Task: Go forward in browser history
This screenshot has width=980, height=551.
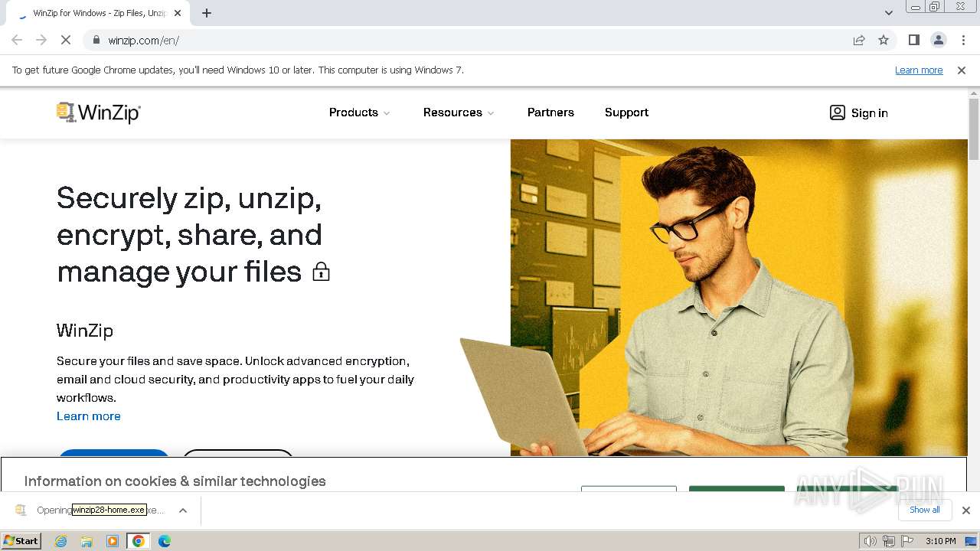Action: click(x=41, y=40)
